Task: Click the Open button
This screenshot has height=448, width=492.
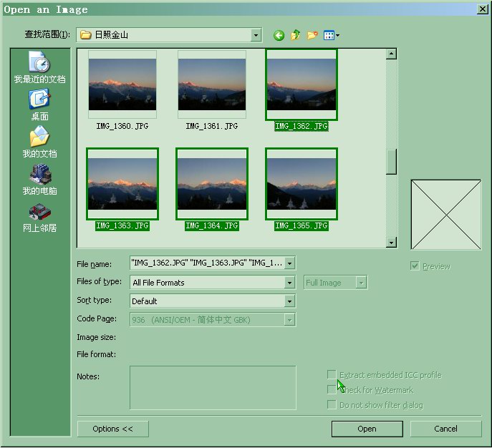Action: click(x=367, y=429)
